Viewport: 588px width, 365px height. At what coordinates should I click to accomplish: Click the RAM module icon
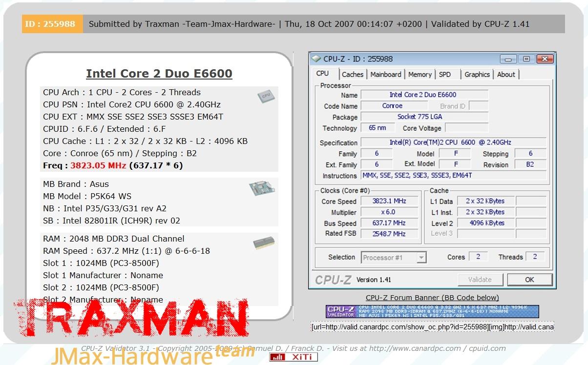(264, 243)
